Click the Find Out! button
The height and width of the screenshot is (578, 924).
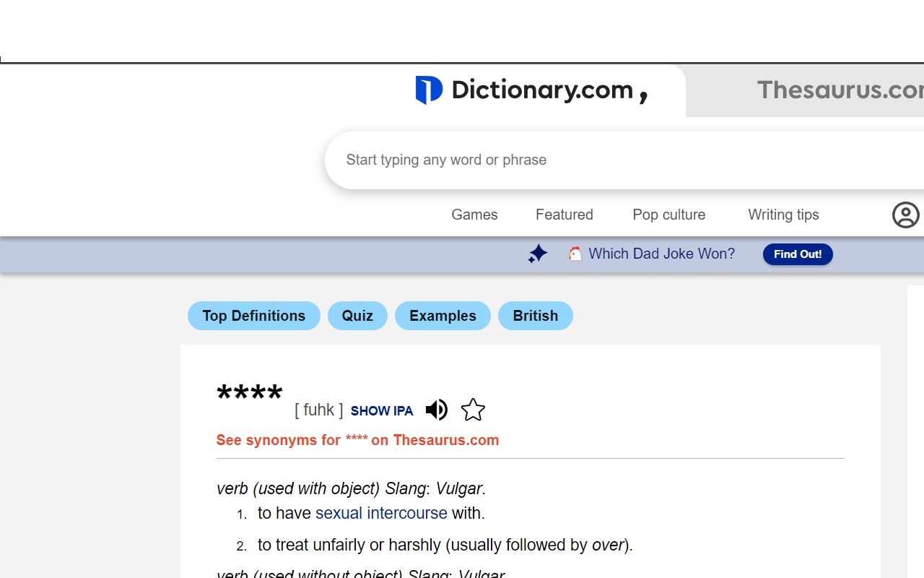(x=798, y=254)
